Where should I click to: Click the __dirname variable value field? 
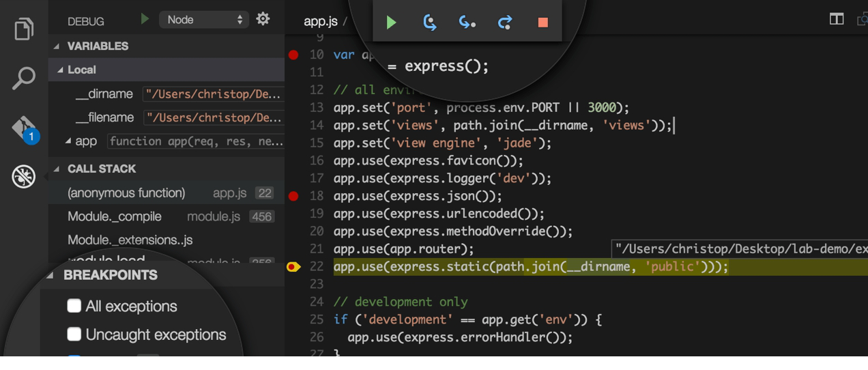213,94
